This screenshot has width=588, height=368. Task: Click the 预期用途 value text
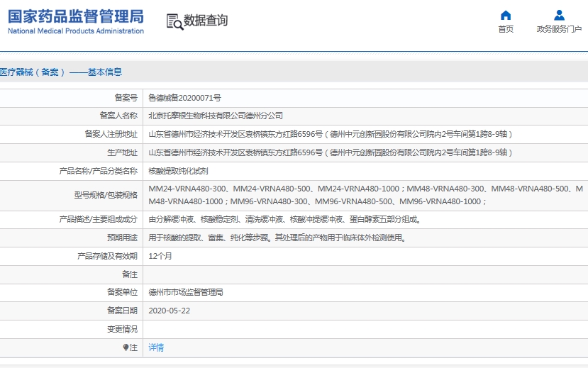click(x=277, y=238)
